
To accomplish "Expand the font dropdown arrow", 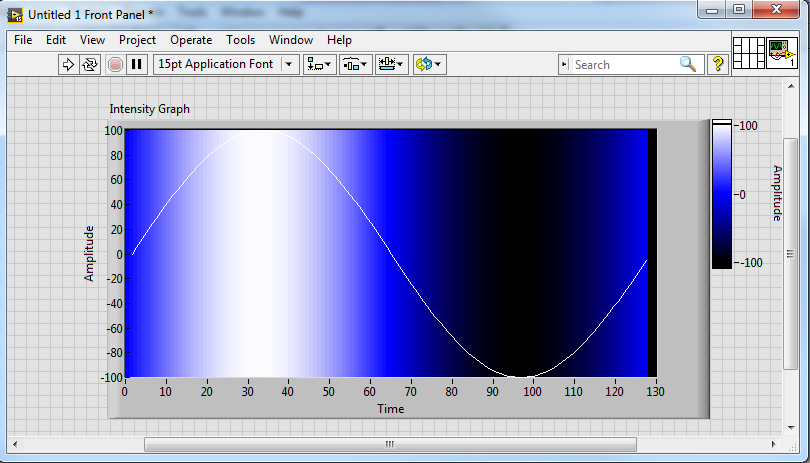I will pyautogui.click(x=289, y=65).
